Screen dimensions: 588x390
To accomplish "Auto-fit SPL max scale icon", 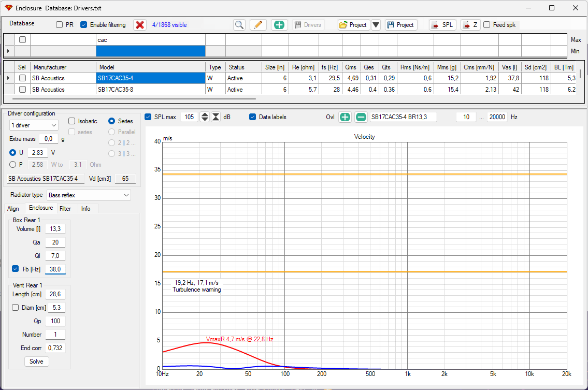I will pyautogui.click(x=216, y=117).
